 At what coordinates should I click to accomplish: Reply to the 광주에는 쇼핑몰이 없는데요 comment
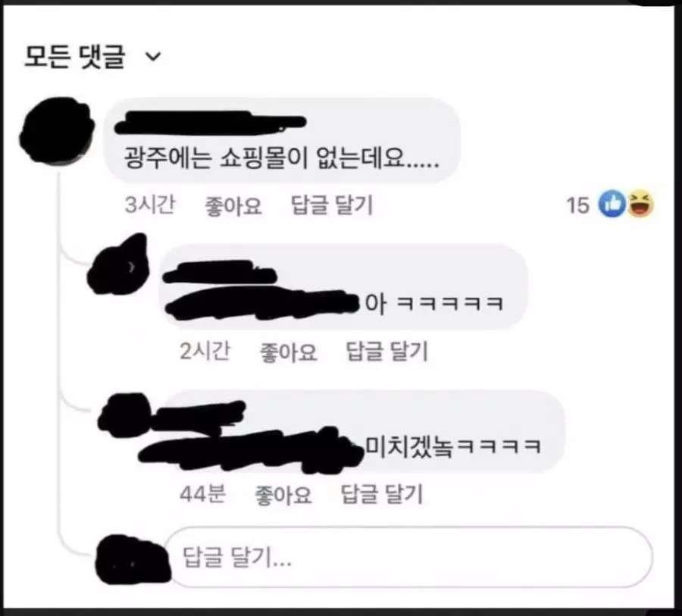[332, 205]
